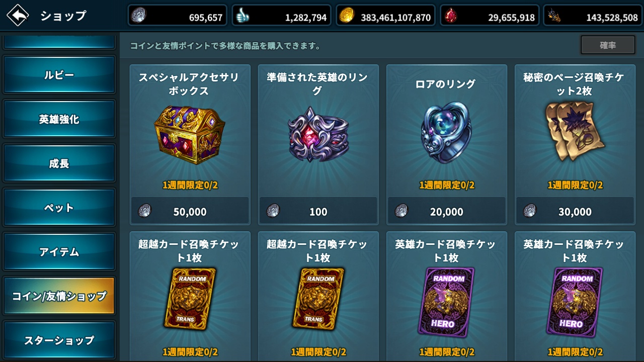Switch to the 成長 tab
Screen dimensions: 644x362
59,163
